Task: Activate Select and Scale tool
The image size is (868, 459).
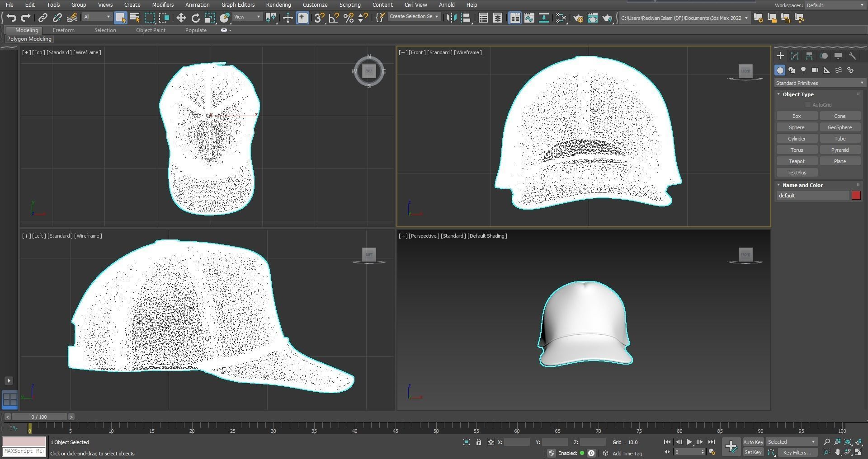Action: tap(210, 18)
